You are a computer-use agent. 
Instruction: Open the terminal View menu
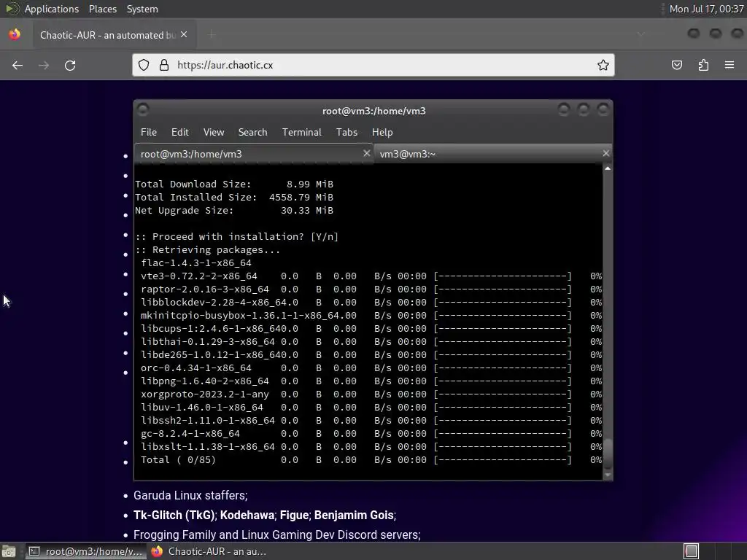pos(214,133)
